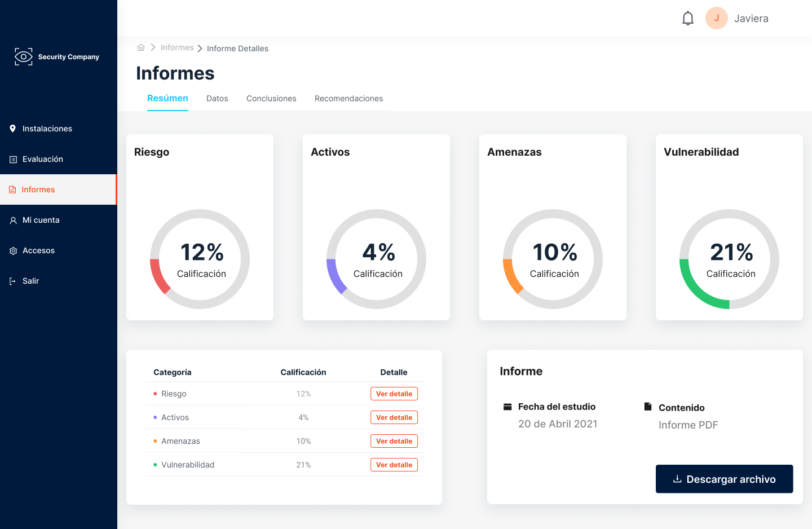Image resolution: width=812 pixels, height=529 pixels.
Task: Click the home icon in breadcrumb
Action: (141, 47)
